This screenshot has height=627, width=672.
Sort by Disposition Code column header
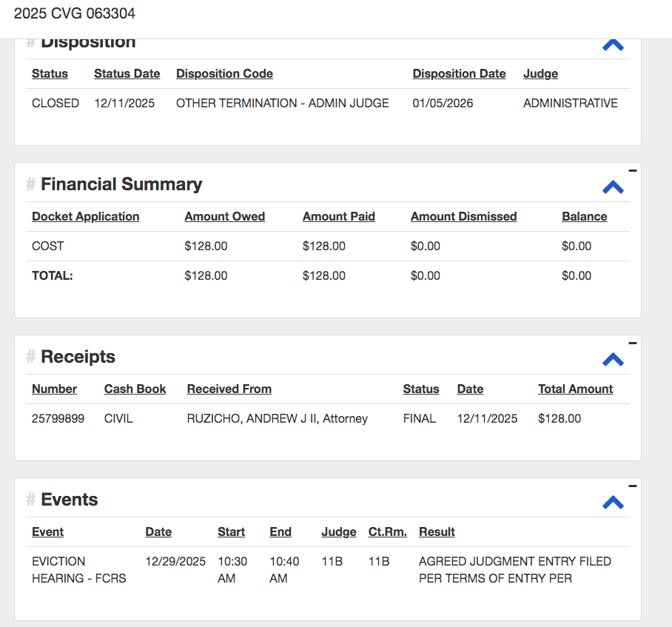tap(224, 74)
